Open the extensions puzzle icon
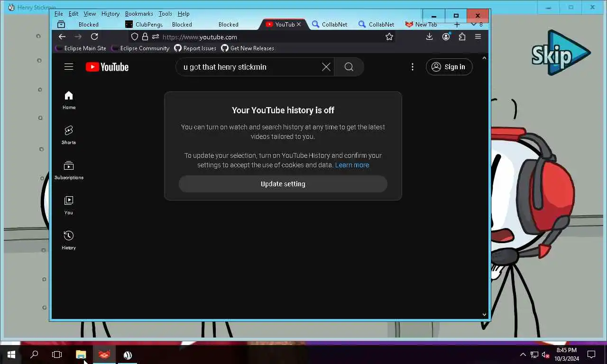 (x=462, y=36)
